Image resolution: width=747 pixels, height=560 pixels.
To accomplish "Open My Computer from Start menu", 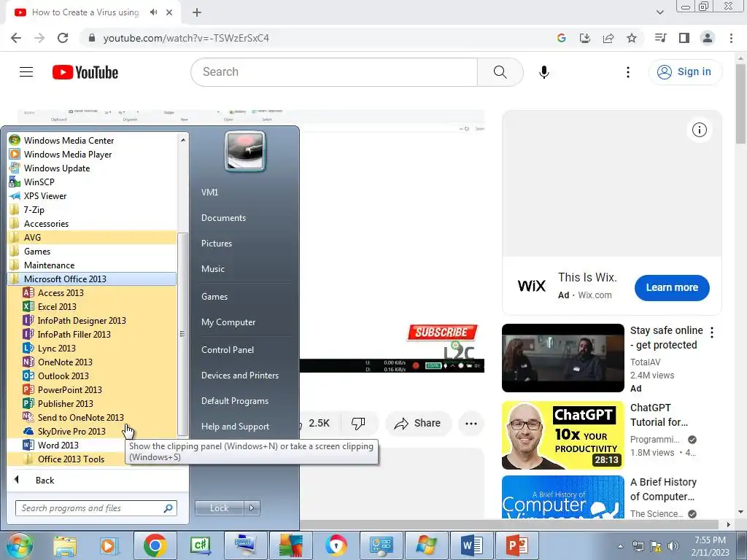I will 228,322.
